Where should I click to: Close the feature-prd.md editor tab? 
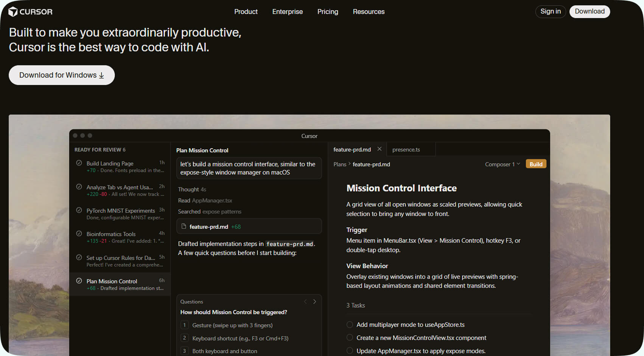coord(379,149)
